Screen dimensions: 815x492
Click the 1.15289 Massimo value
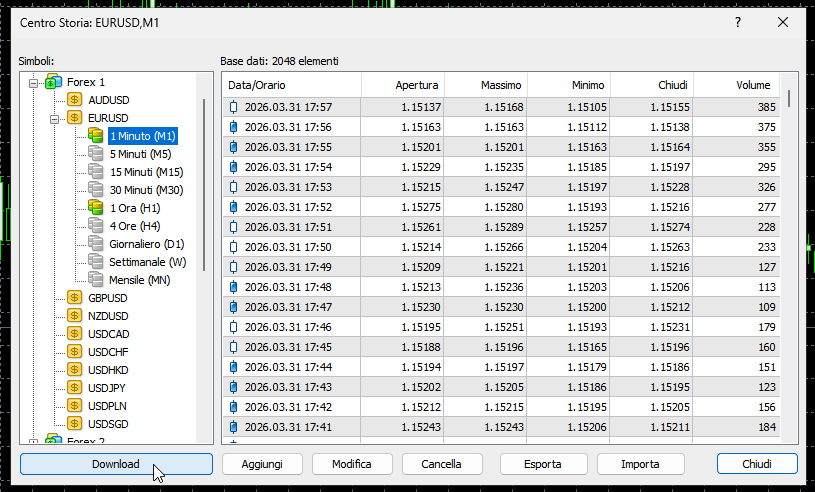(x=504, y=227)
